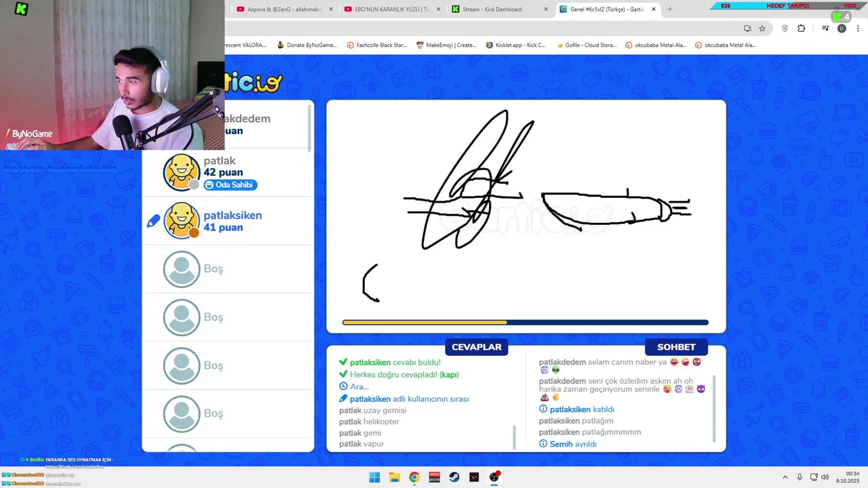Open Gofile Cloud Storage bookmark
Screen dimensions: 868x488
587,45
